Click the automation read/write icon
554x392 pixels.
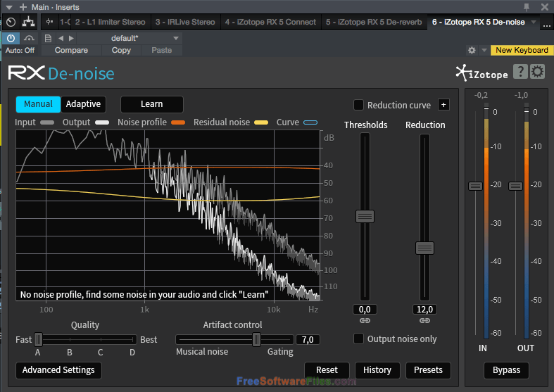pyautogui.click(x=29, y=38)
